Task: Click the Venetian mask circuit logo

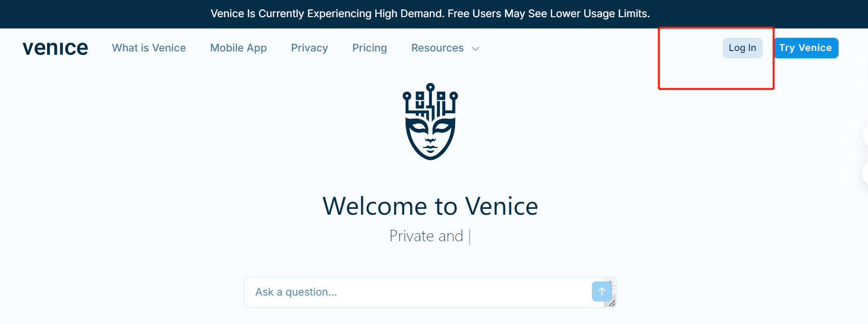Action: click(430, 122)
